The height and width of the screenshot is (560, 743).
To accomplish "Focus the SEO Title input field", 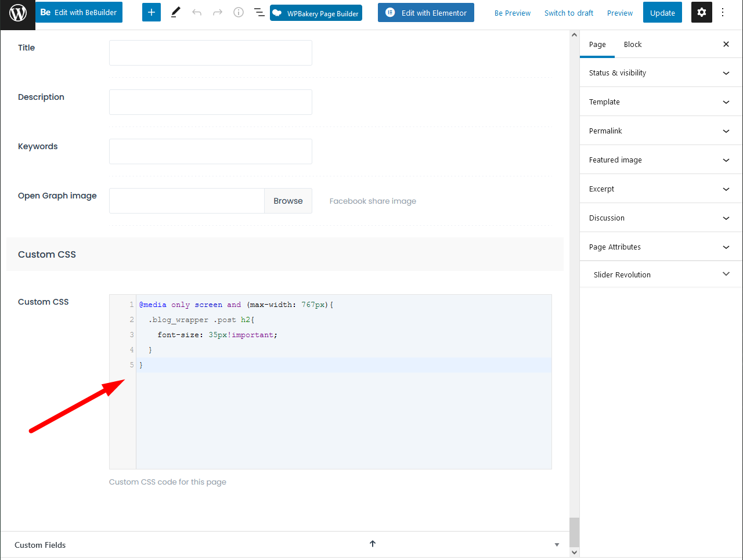I will pos(211,53).
